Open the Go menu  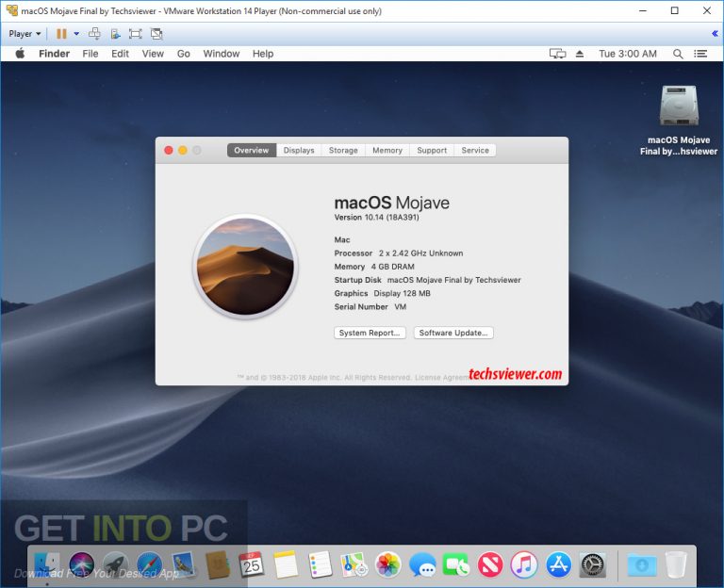point(183,54)
